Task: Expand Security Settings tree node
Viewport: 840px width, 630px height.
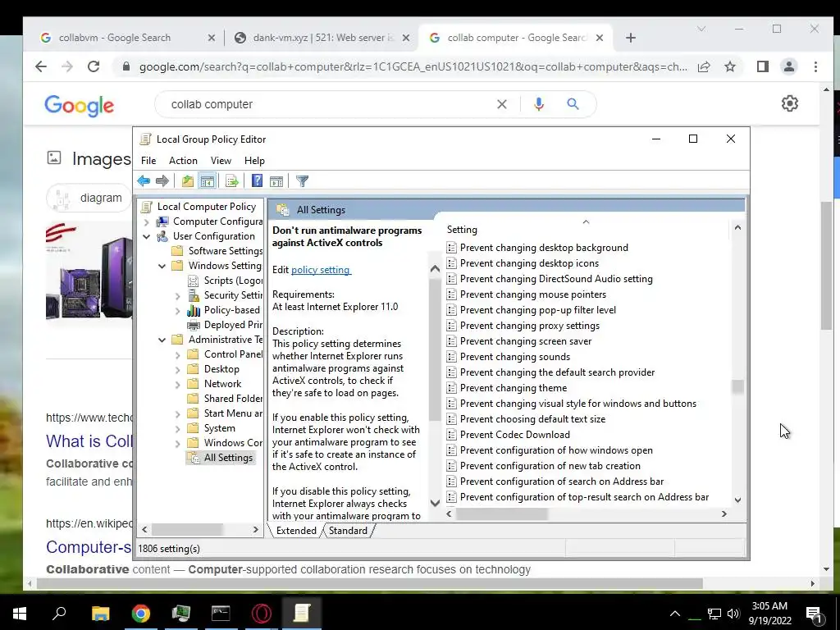Action: 177,295
